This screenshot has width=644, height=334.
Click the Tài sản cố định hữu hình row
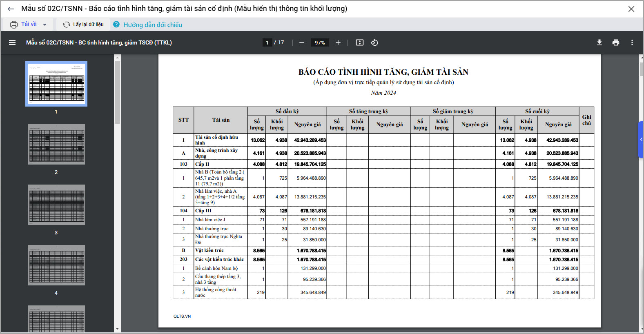coord(383,140)
